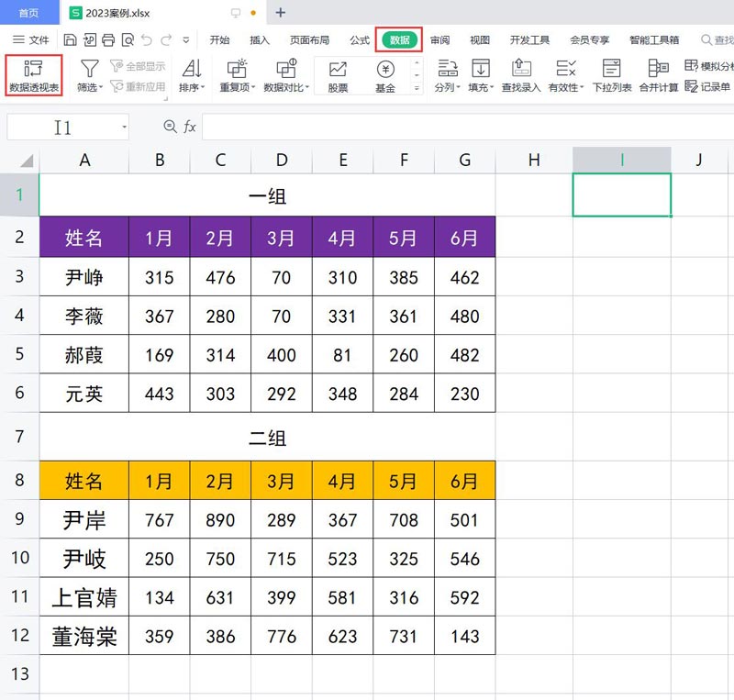Click into the formula bar input
Image resolution: width=734 pixels, height=700 pixels.
[x=468, y=127]
